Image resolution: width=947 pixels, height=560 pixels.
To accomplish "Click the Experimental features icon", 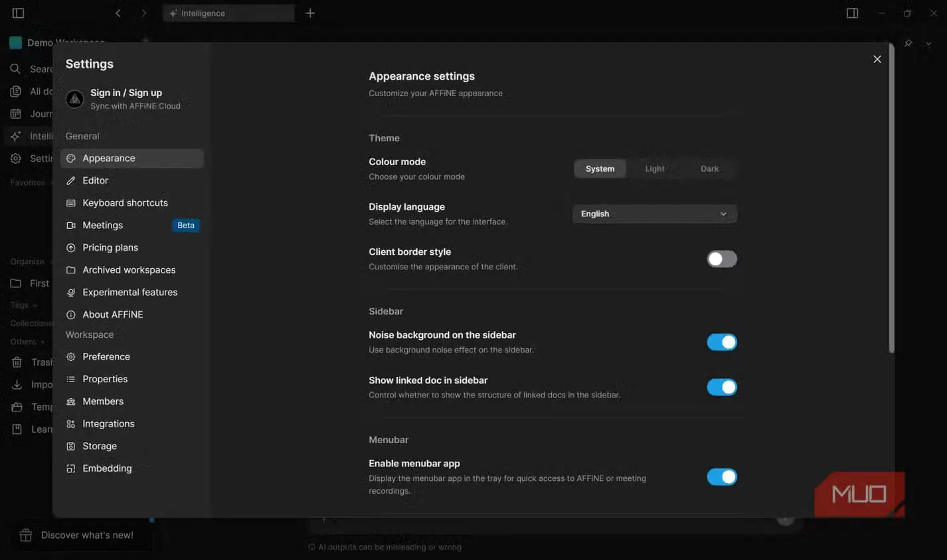I will (x=71, y=293).
